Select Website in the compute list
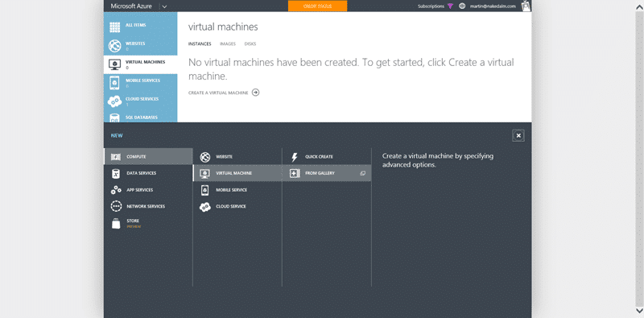This screenshot has width=644, height=318. [x=237, y=156]
